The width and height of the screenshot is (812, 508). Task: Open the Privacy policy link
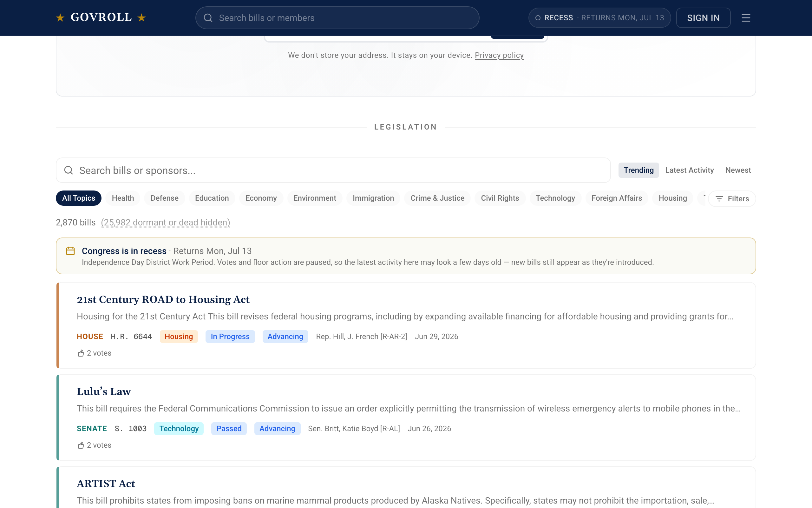tap(499, 55)
